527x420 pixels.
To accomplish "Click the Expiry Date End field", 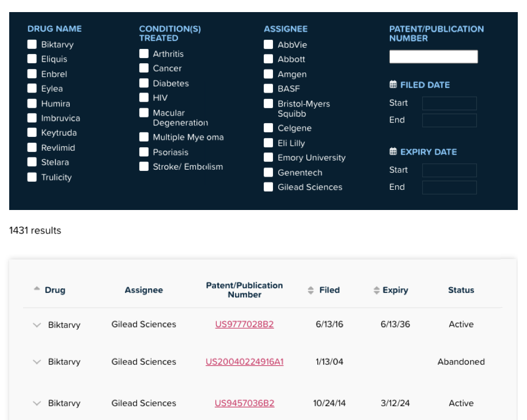I will click(449, 188).
